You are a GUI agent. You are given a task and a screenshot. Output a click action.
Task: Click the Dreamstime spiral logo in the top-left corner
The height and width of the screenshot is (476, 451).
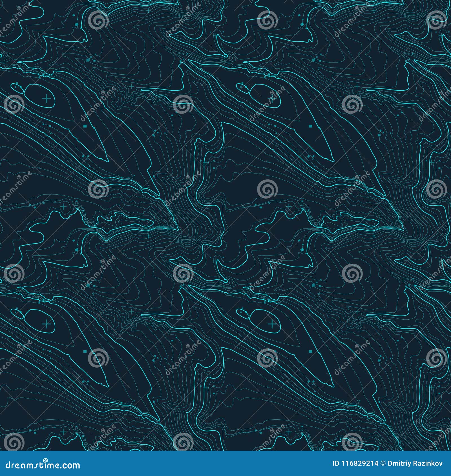tap(19, 8)
